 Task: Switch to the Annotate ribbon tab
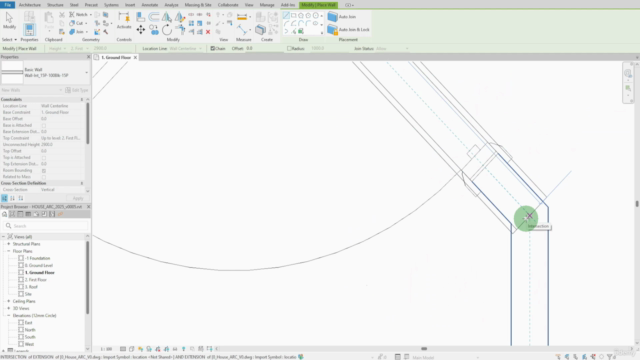[x=150, y=5]
